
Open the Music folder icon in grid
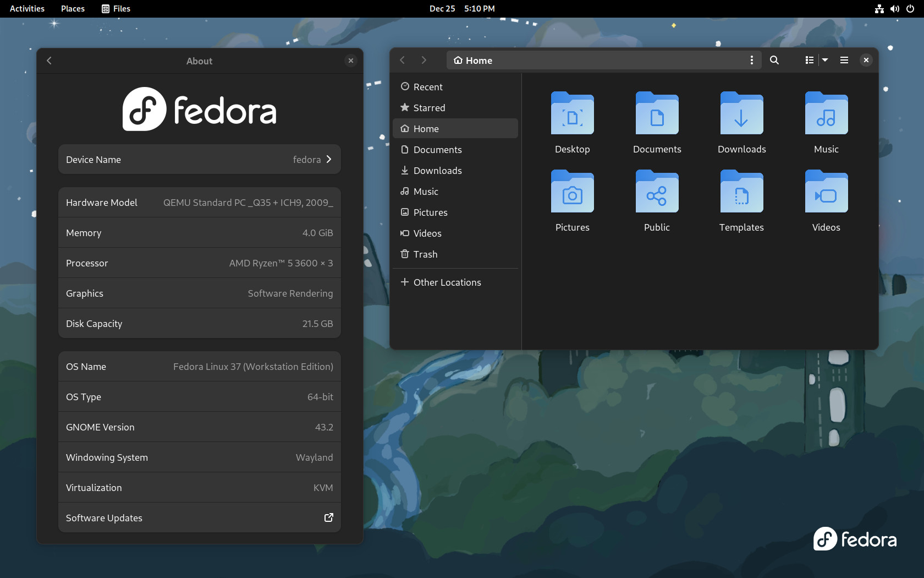pos(826,113)
